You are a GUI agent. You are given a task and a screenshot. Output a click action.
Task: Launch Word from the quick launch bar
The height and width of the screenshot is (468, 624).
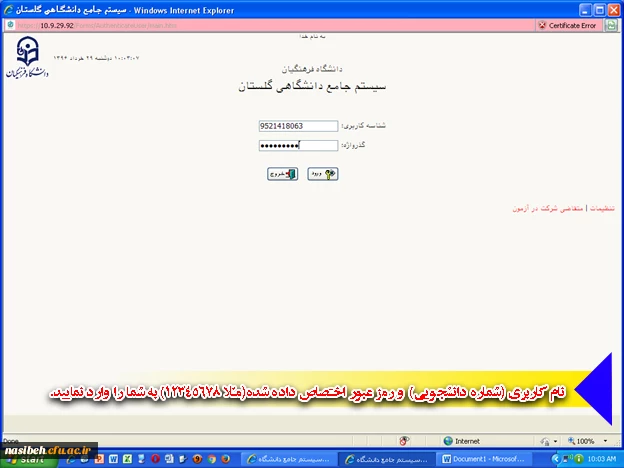[x=115, y=459]
